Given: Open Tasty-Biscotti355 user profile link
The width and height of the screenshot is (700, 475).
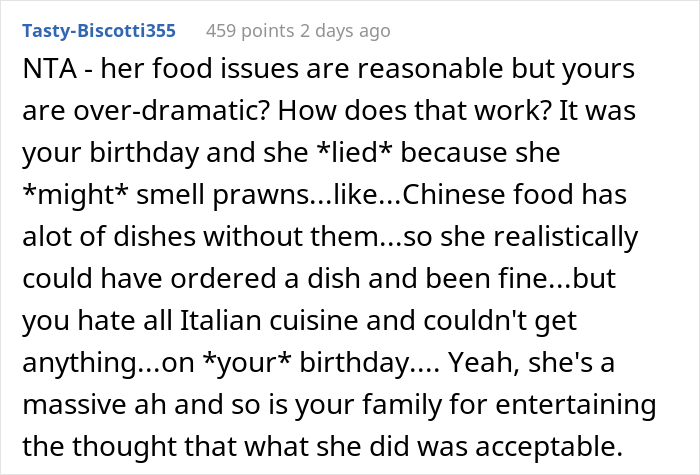Looking at the screenshot, I should point(98,31).
